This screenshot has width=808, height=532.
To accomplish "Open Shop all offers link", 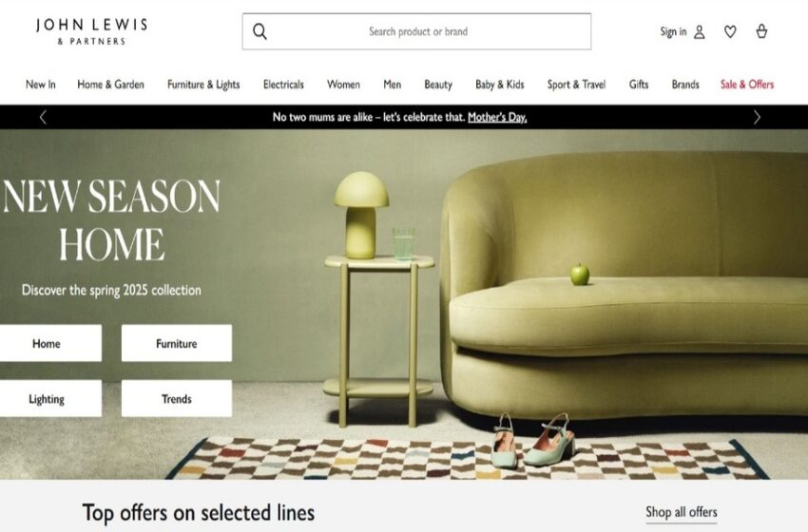I will coord(682,512).
